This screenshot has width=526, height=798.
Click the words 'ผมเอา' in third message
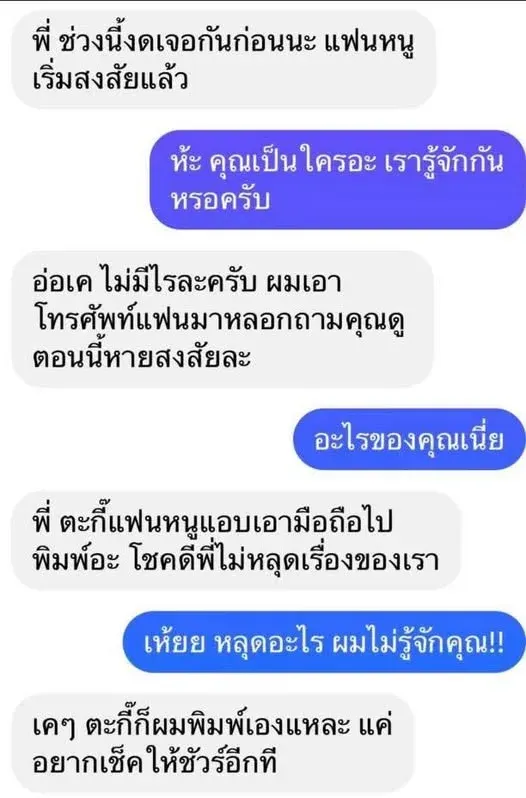point(303,283)
